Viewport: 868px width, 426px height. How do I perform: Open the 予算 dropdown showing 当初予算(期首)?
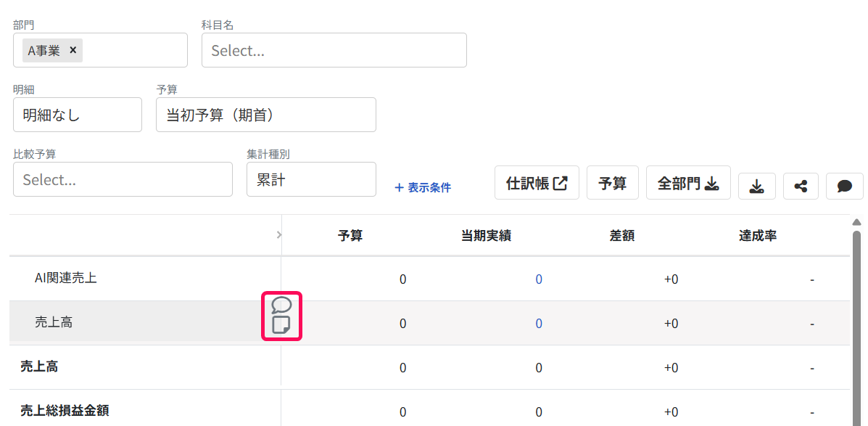pyautogui.click(x=265, y=115)
